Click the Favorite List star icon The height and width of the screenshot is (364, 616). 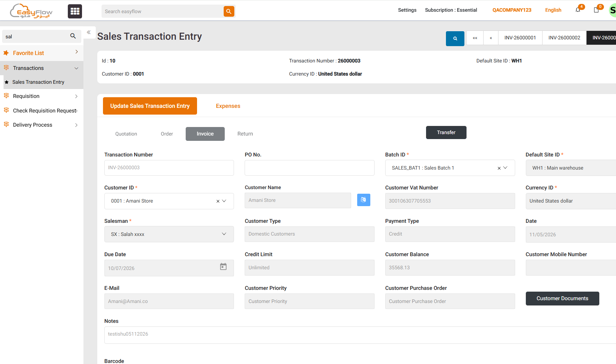(6, 53)
